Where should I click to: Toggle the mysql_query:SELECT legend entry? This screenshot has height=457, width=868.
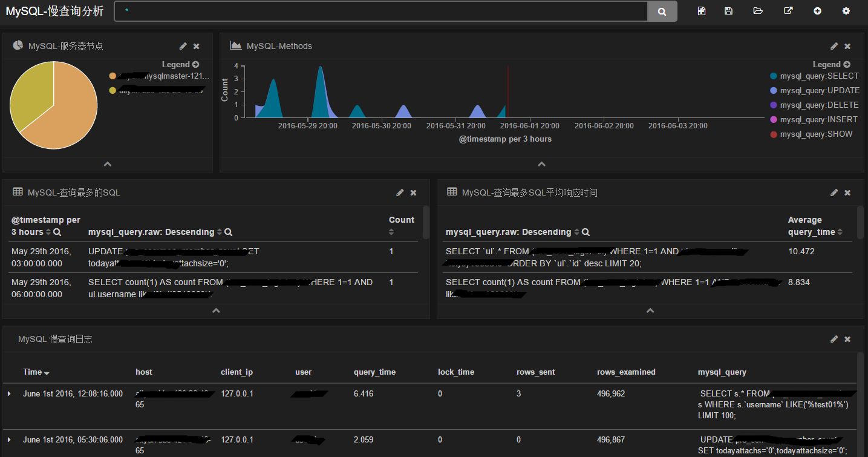815,76
